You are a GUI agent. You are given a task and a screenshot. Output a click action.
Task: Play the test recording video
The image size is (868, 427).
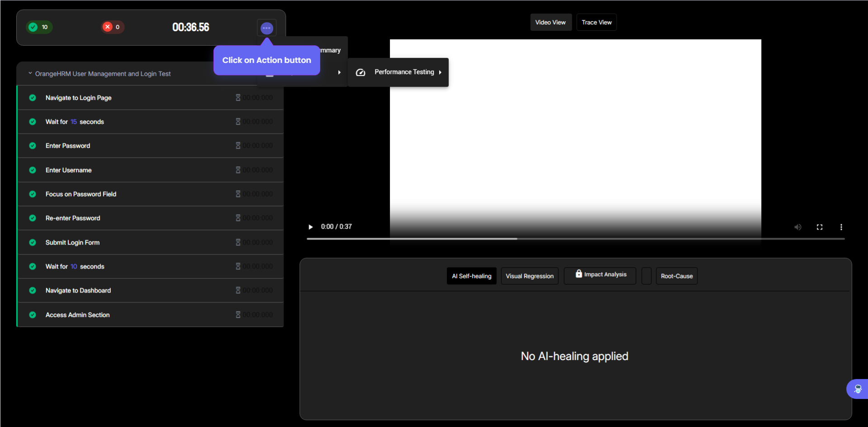(x=310, y=227)
